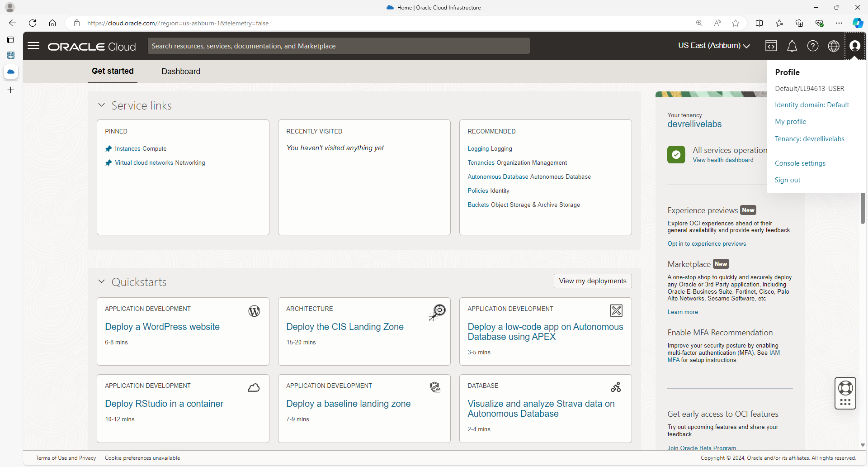Click the green services operational check icon
The image size is (868, 467).
tap(676, 154)
